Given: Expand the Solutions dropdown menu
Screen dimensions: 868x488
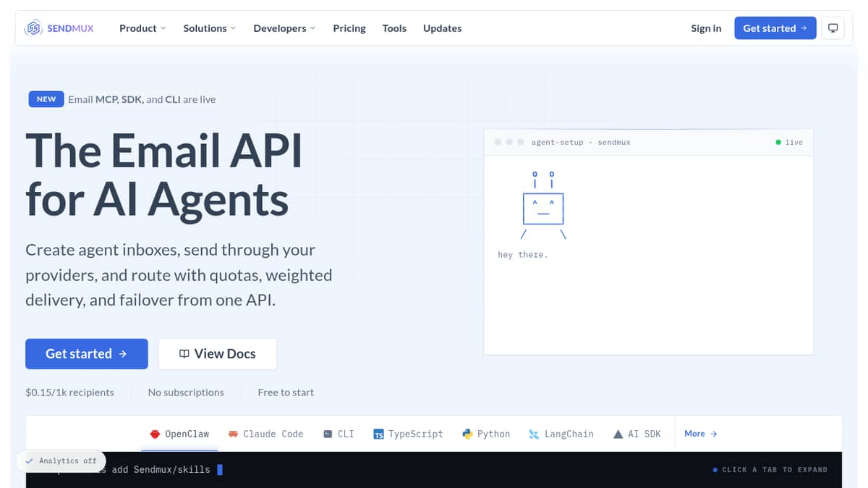Looking at the screenshot, I should tap(210, 28).
